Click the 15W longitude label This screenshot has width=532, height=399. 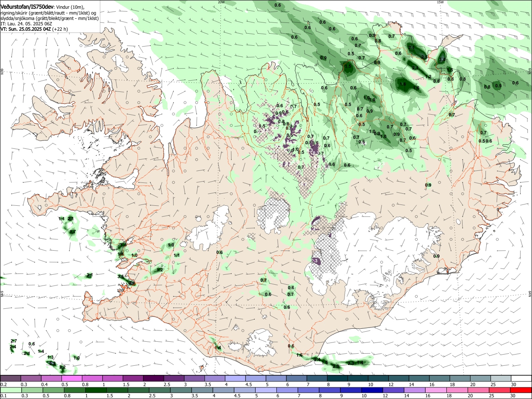point(440,2)
